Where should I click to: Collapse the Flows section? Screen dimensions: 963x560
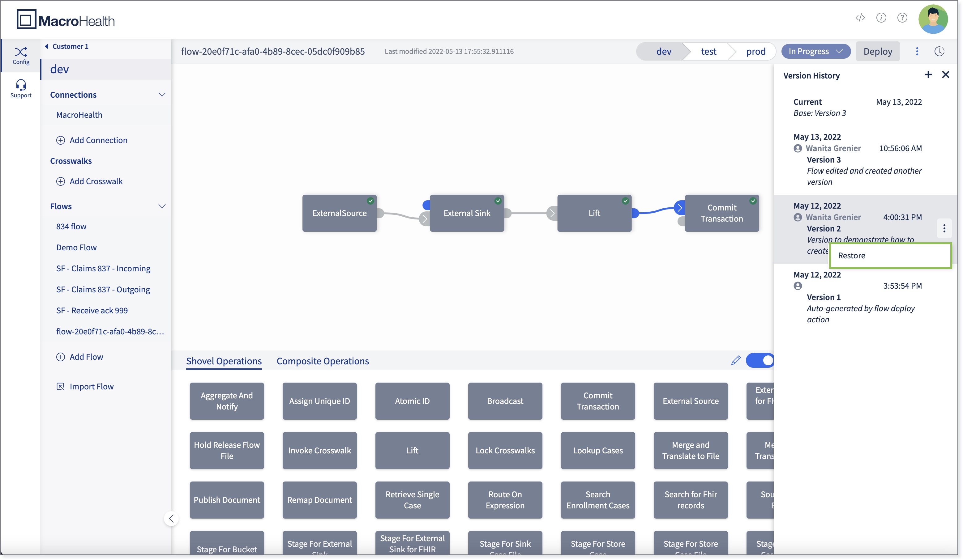click(x=162, y=206)
